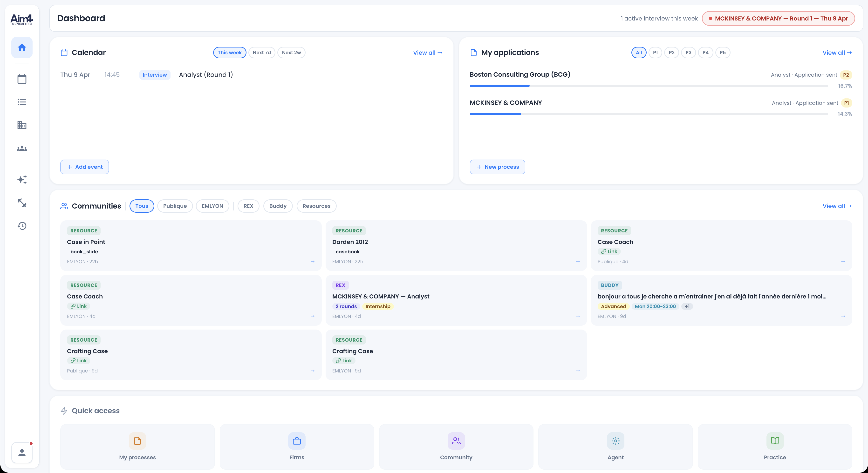Click the P1 badge on MCKINSEY application
The image size is (868, 473).
coord(846,103)
